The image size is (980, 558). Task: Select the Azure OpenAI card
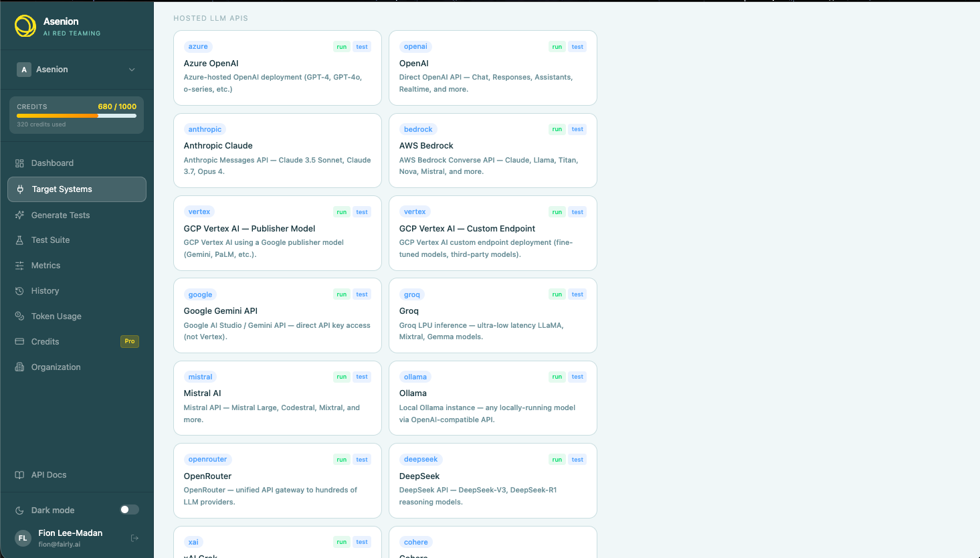coord(278,68)
